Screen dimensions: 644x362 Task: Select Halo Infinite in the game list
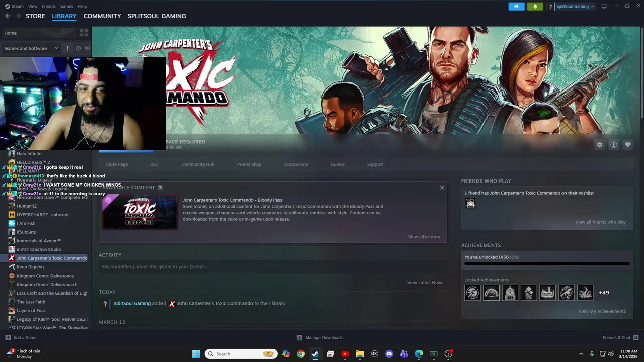(29, 154)
